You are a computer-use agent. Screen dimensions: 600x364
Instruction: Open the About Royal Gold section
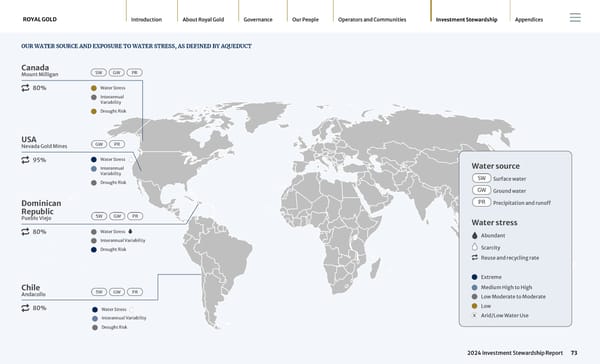(x=203, y=20)
